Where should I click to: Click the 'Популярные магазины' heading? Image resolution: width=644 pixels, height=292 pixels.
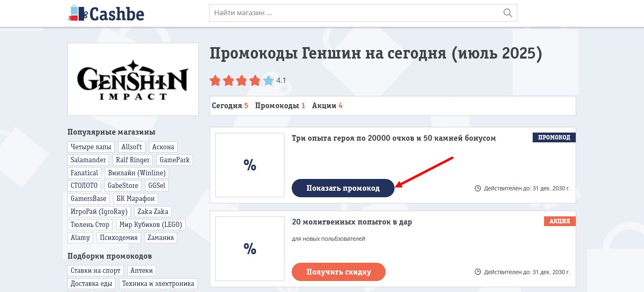(x=111, y=132)
